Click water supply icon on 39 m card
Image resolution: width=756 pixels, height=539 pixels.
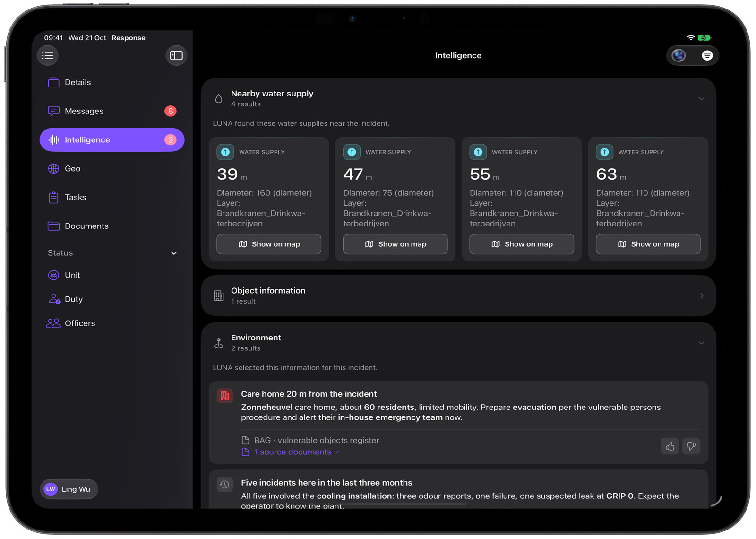[x=225, y=152]
